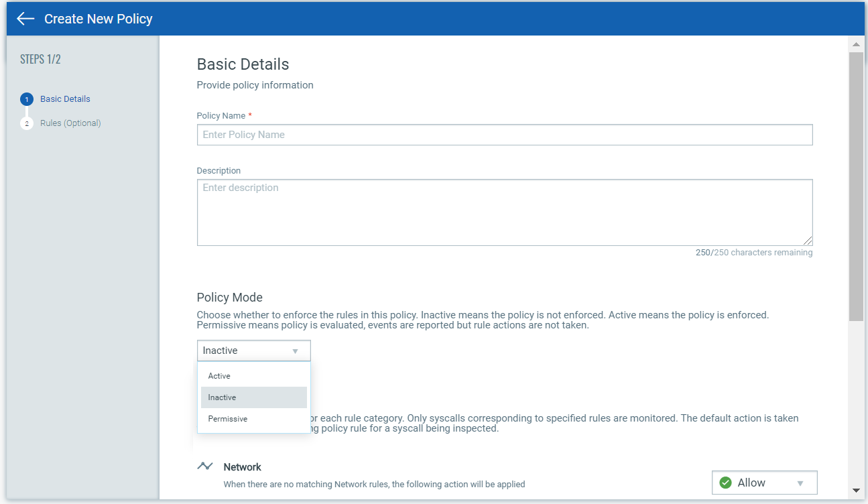The image size is (868, 504).
Task: Click the Network category line icon
Action: pyautogui.click(x=205, y=466)
